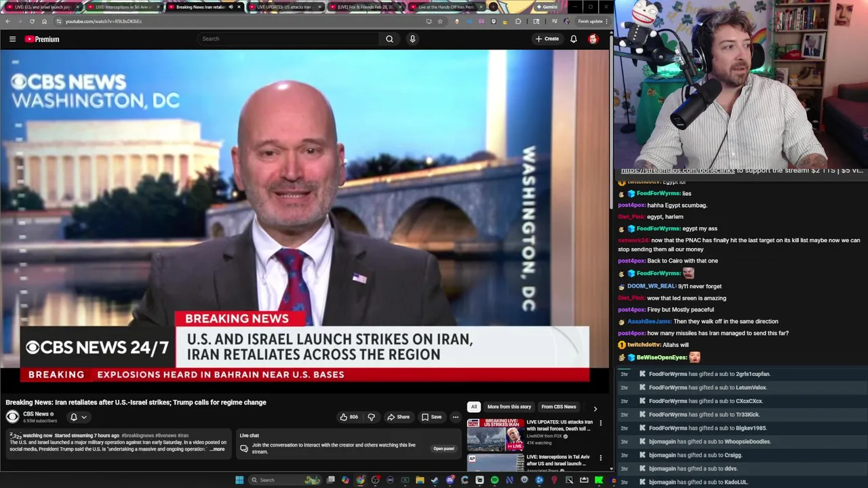Open the Windows Start menu
The image size is (868, 488).
[239, 480]
